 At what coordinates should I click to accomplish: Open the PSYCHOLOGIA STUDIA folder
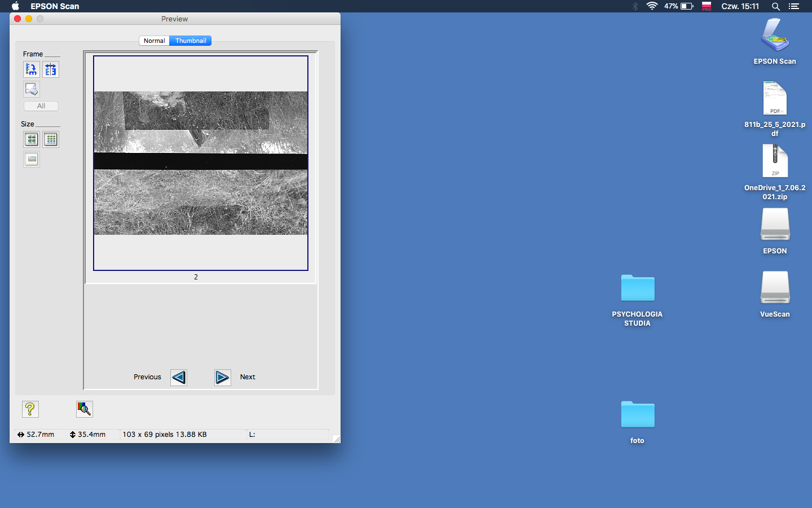[x=637, y=288]
